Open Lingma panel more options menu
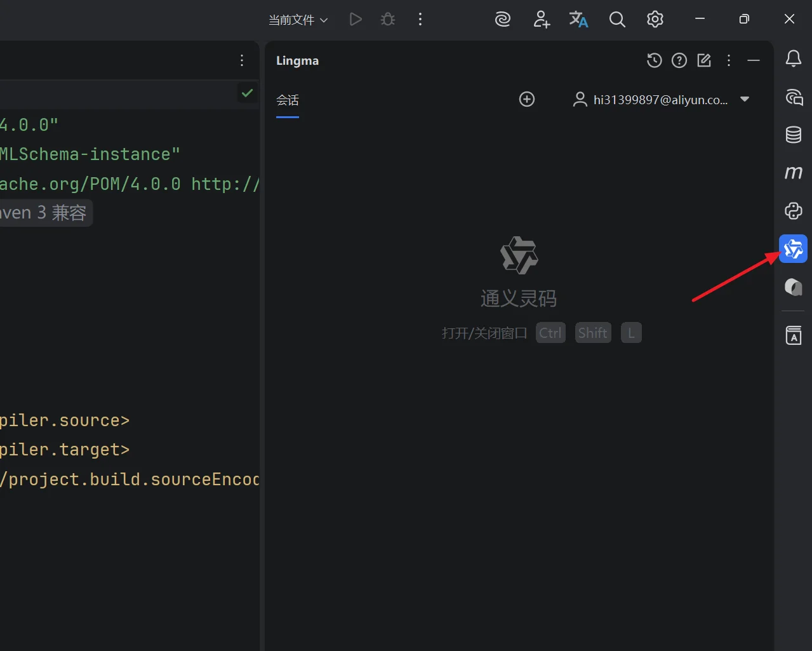812x651 pixels. click(729, 60)
